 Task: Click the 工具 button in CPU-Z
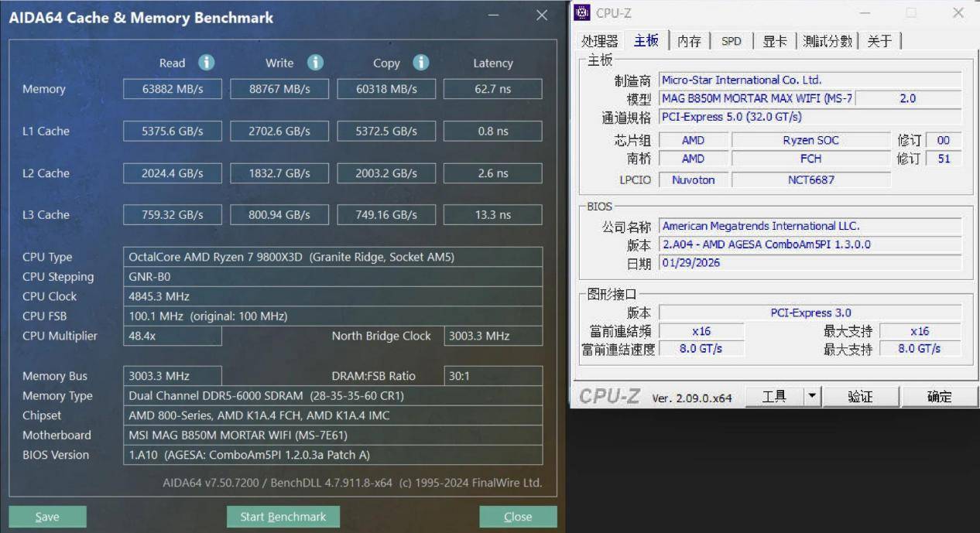(774, 397)
